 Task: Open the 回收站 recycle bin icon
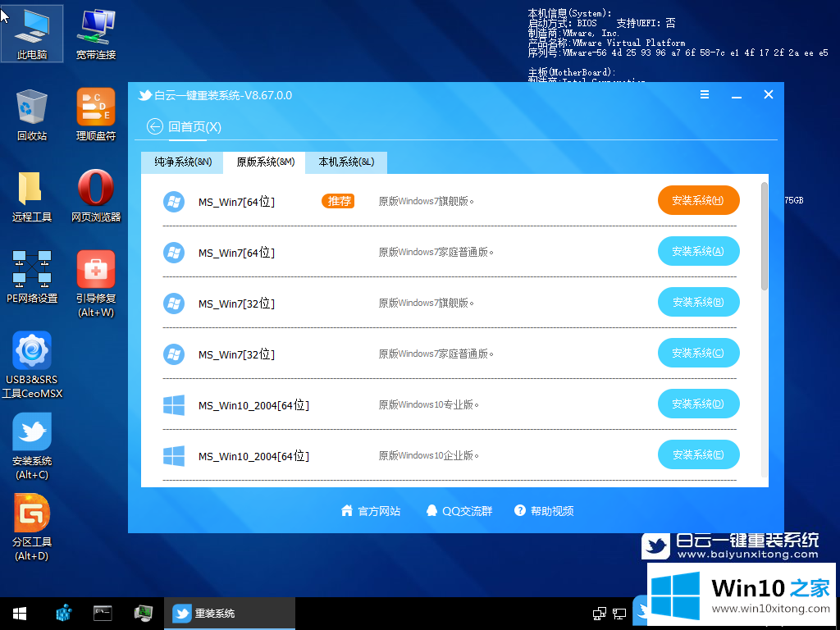32,115
